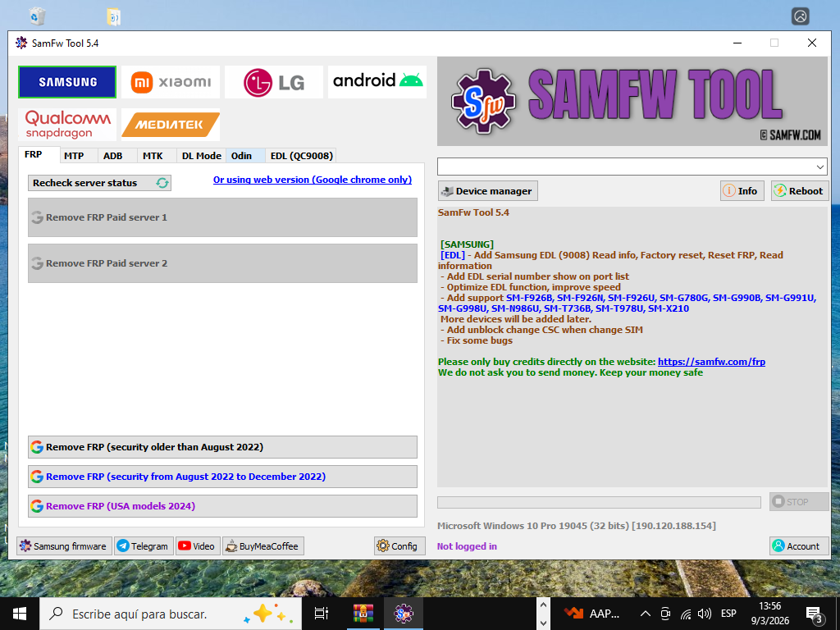Open the Recycle Bin on desktop
This screenshot has height=630, width=840.
(37, 16)
